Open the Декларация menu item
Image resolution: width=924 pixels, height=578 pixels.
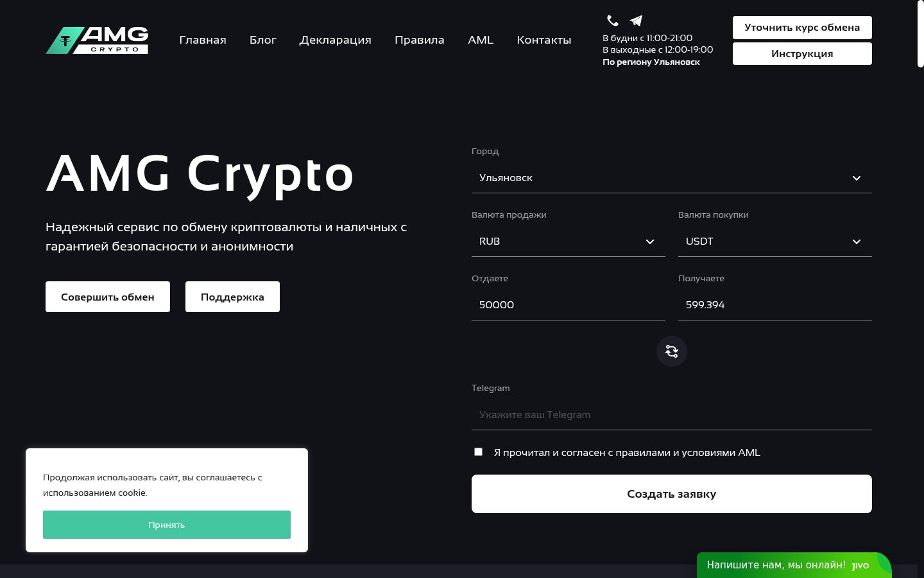point(336,40)
